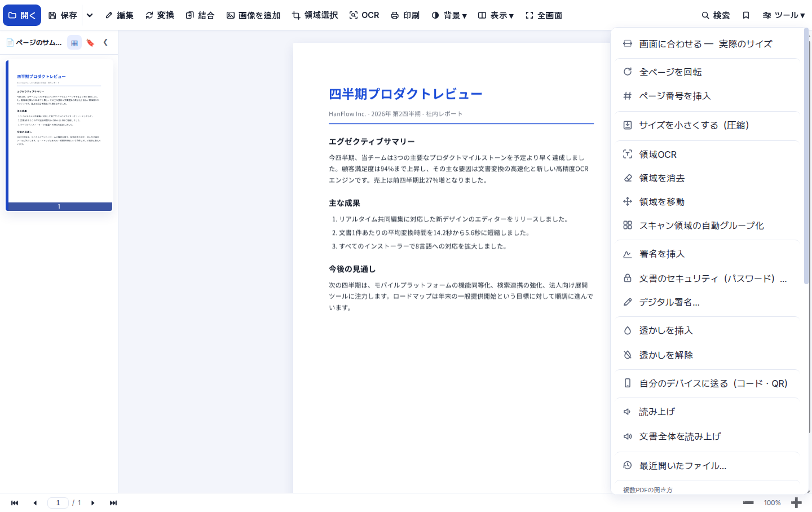Click the エグゼクティブサマリー heading
The width and height of the screenshot is (812, 512).
(372, 142)
